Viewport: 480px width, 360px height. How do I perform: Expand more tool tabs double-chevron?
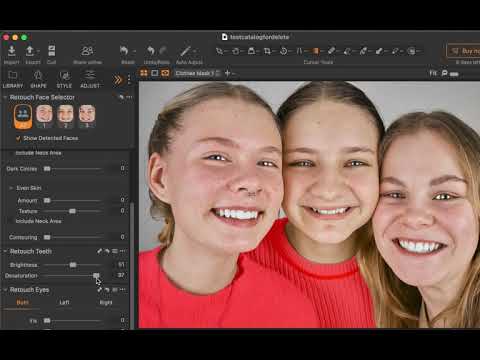[118, 79]
